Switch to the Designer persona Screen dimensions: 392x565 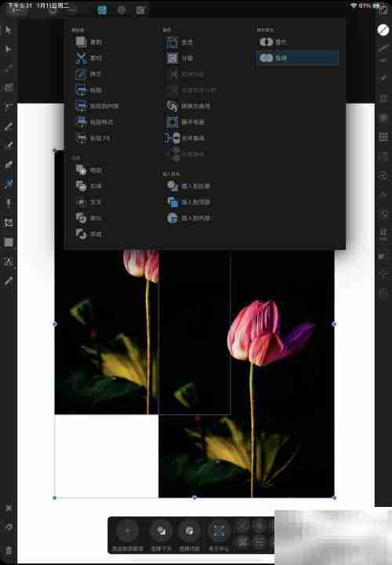(x=102, y=10)
